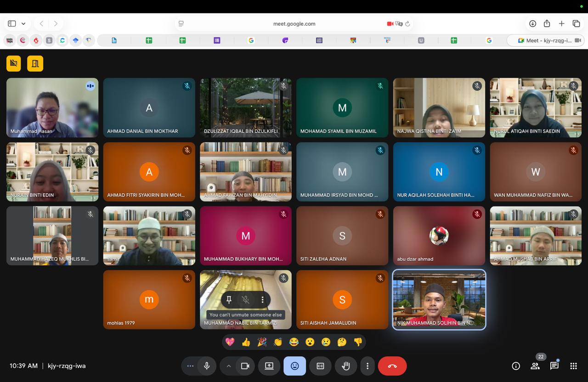Select Muhammad Hasan's video tile
588x382 pixels.
pos(52,107)
